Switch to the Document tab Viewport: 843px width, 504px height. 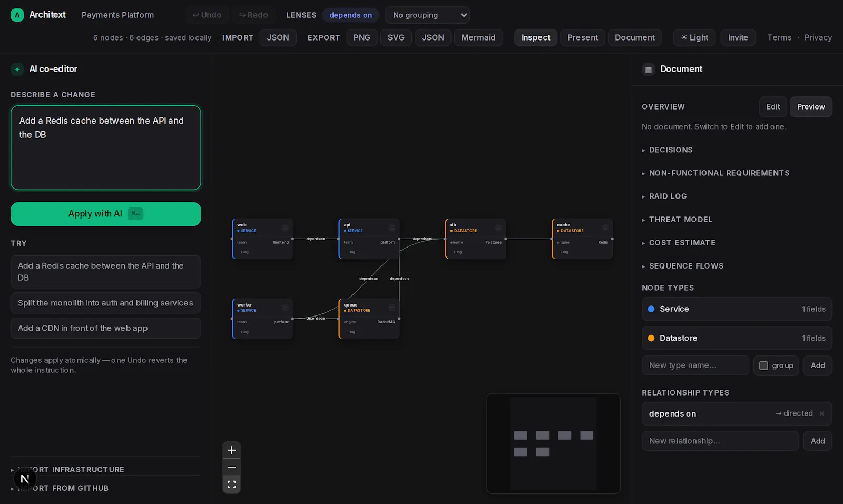point(635,37)
